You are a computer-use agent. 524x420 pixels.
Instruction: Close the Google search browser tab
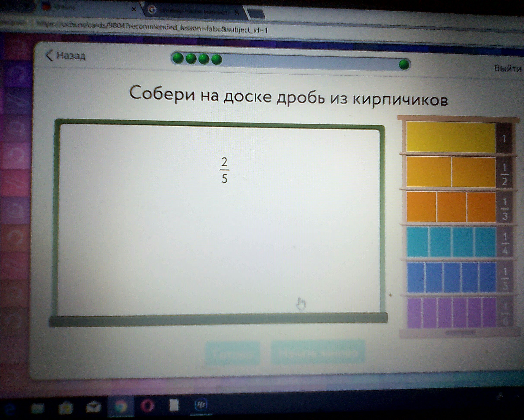pyautogui.click(x=237, y=13)
